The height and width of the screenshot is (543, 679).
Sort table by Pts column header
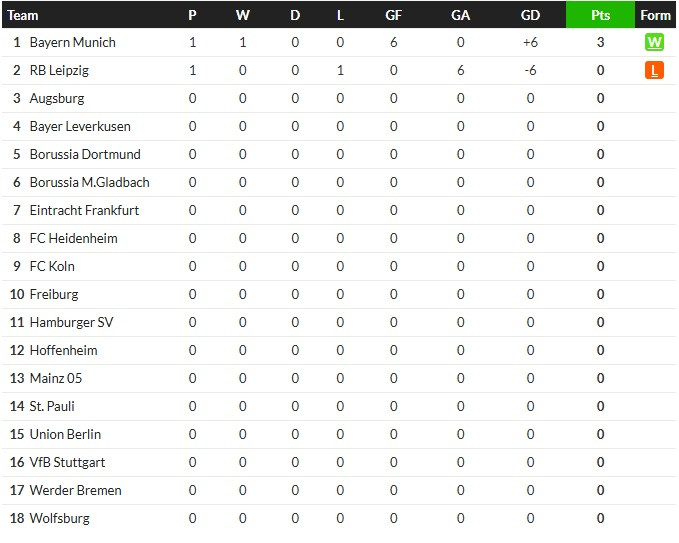coord(600,15)
